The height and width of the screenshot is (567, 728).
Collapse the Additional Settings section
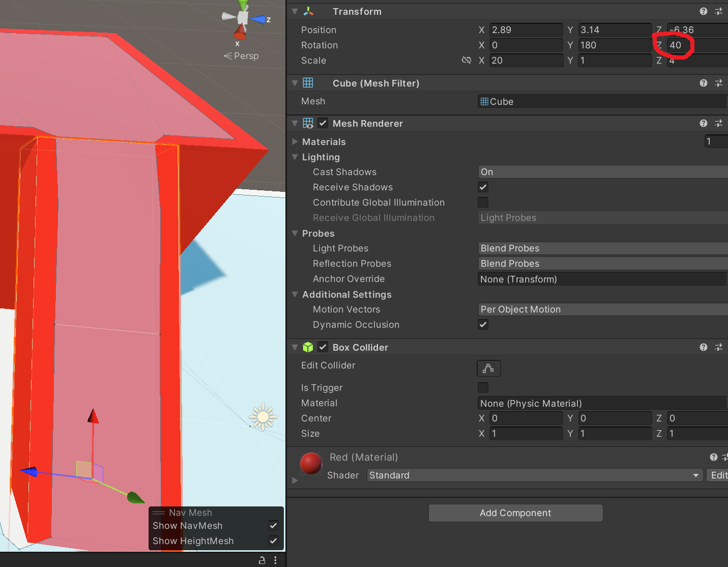[295, 294]
